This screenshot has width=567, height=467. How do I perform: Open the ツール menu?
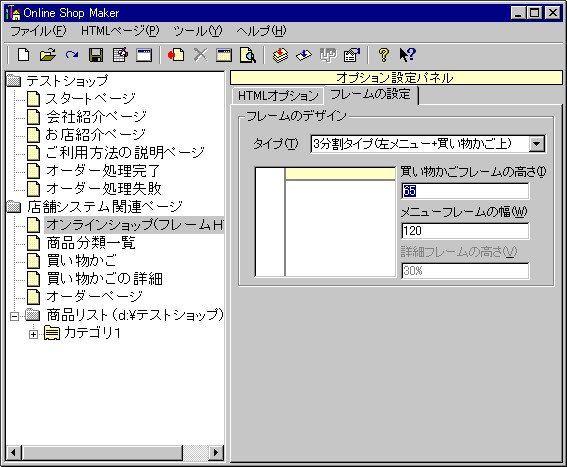coord(198,31)
